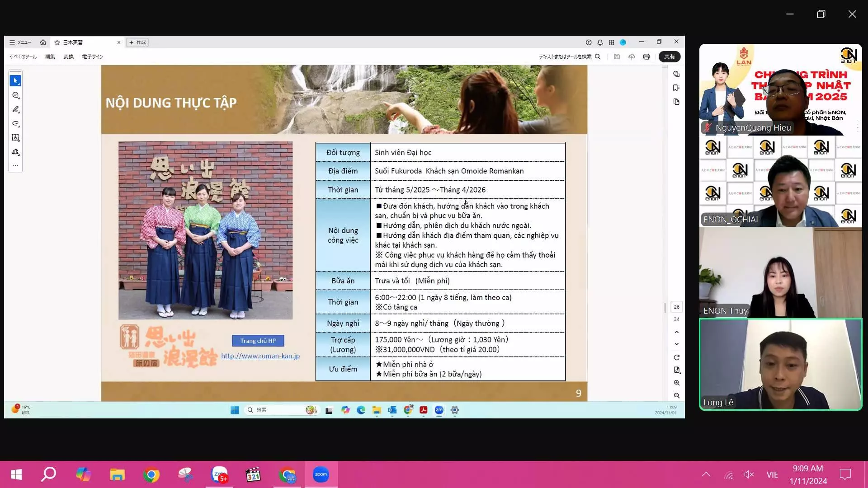Click the rotate page icon

coord(676,357)
